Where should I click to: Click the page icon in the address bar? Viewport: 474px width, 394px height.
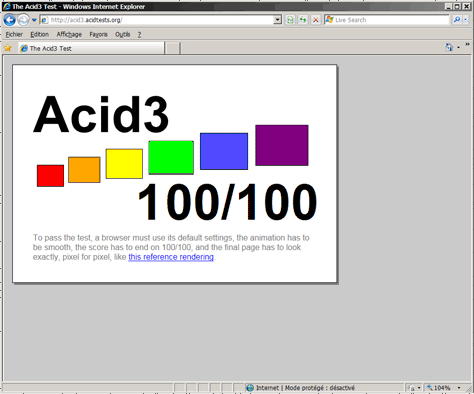tap(44, 20)
